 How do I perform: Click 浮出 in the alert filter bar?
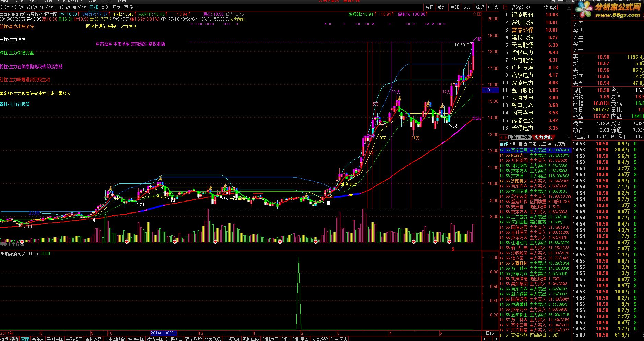tap(551, 144)
